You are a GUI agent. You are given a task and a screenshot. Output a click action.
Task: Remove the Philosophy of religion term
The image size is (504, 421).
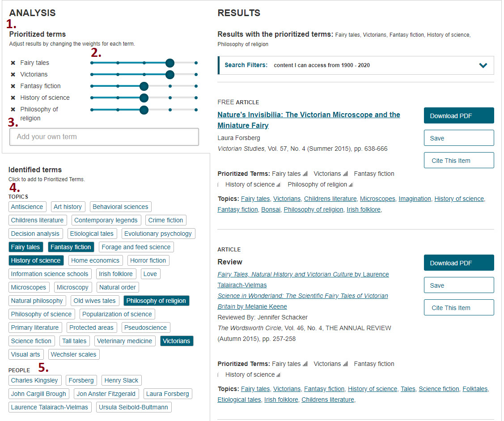coord(13,110)
